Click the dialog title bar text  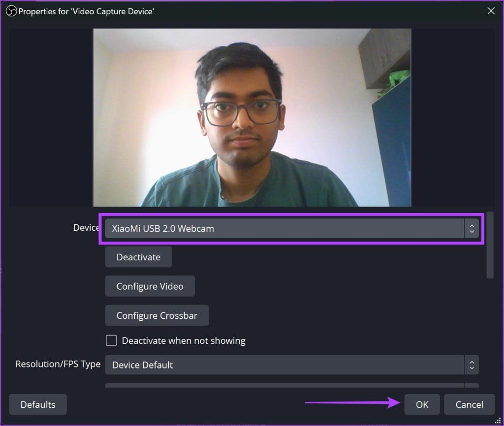(87, 11)
